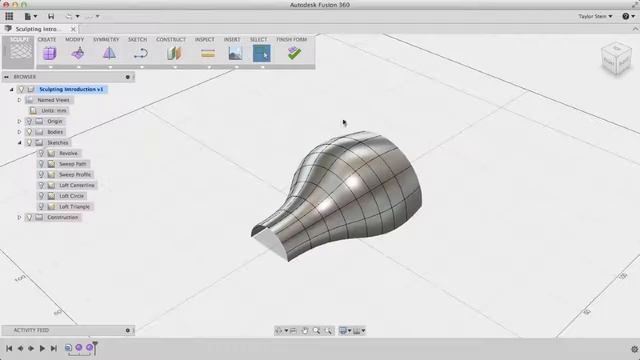640x360 pixels.
Task: Select the Construct plane tool icon
Action: click(174, 53)
